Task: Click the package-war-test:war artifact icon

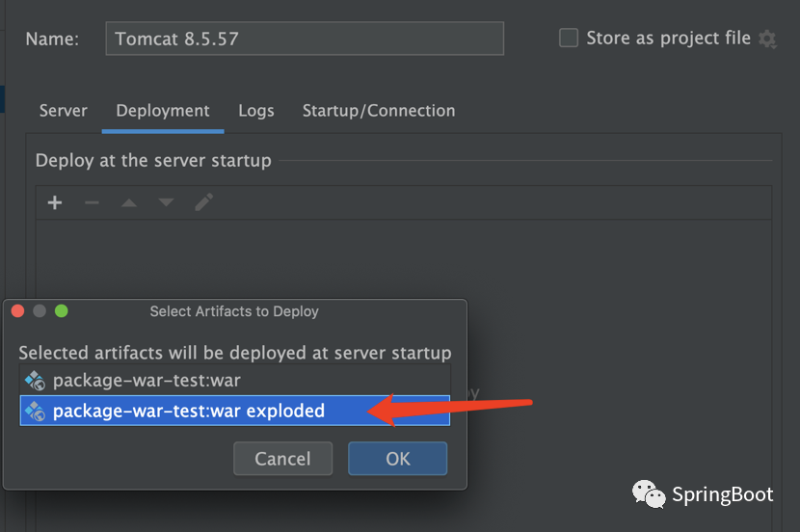Action: point(35,381)
